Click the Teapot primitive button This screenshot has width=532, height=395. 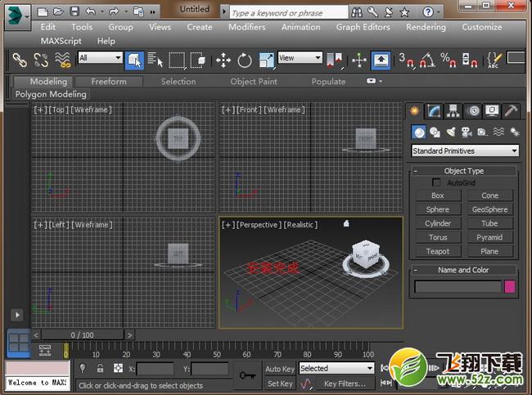tap(438, 251)
